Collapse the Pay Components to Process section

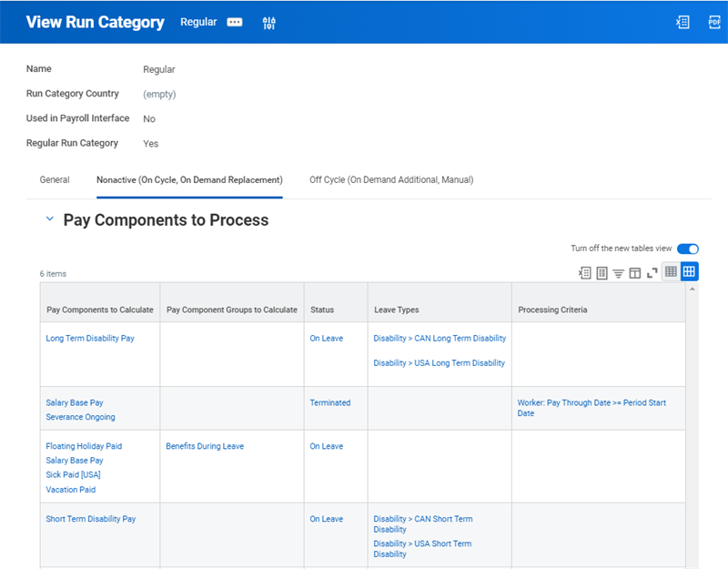pyautogui.click(x=50, y=218)
